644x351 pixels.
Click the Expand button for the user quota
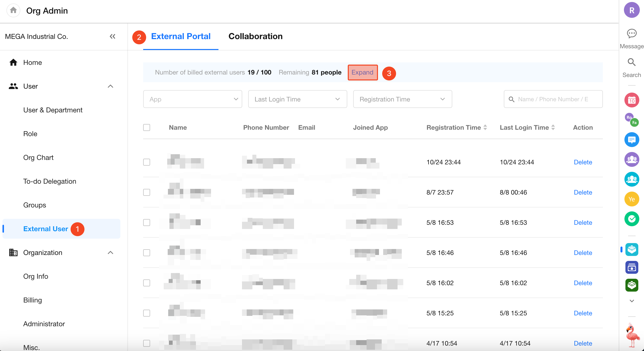coord(362,73)
